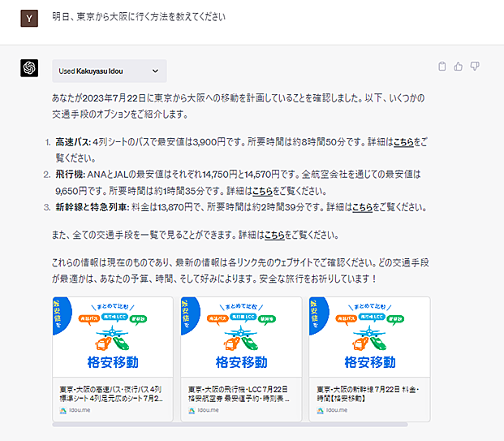Click the bold 飛行機: heading text

71,175
